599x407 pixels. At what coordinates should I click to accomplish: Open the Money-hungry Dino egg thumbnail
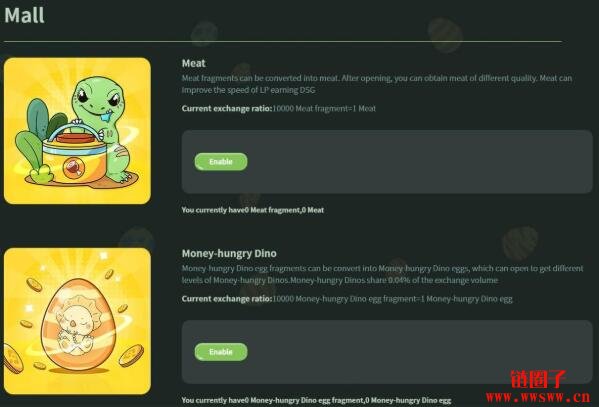click(x=77, y=321)
